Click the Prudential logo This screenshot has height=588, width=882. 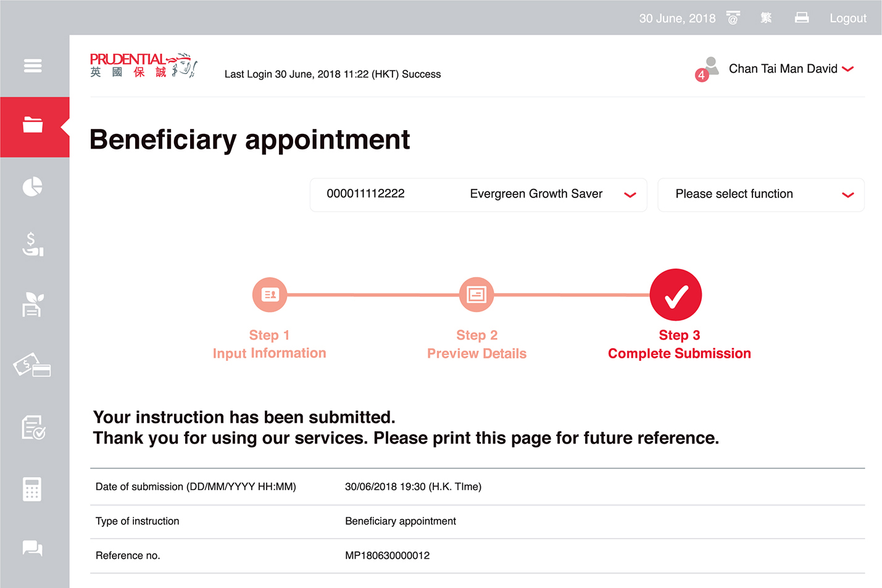pyautogui.click(x=143, y=65)
